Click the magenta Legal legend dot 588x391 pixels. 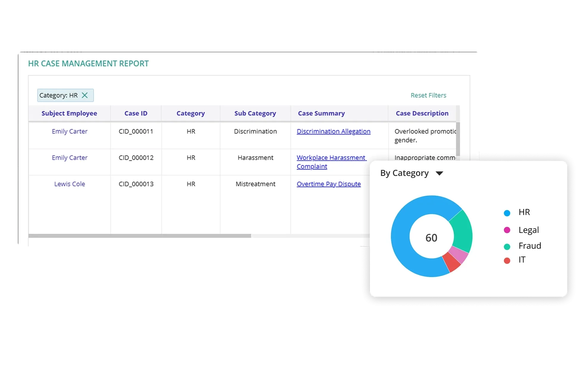[x=507, y=230]
